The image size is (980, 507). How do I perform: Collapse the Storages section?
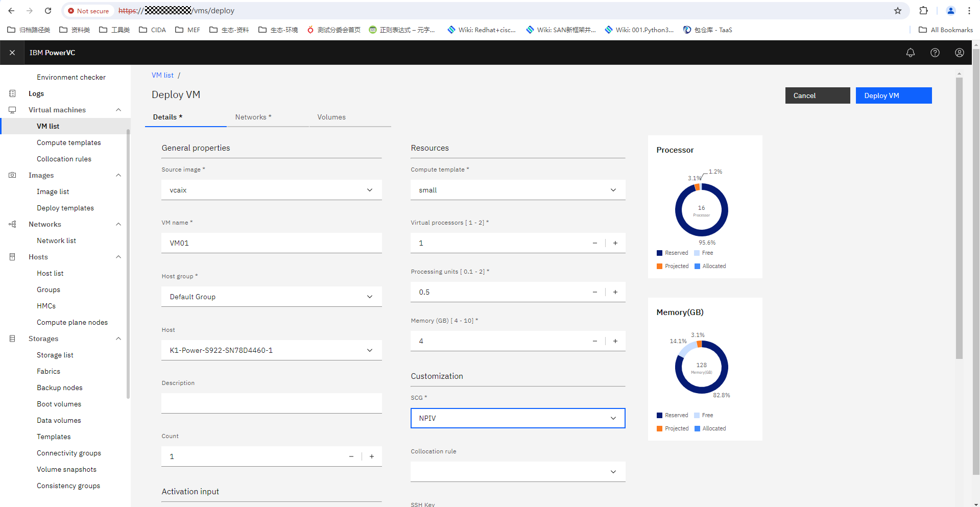coord(118,339)
